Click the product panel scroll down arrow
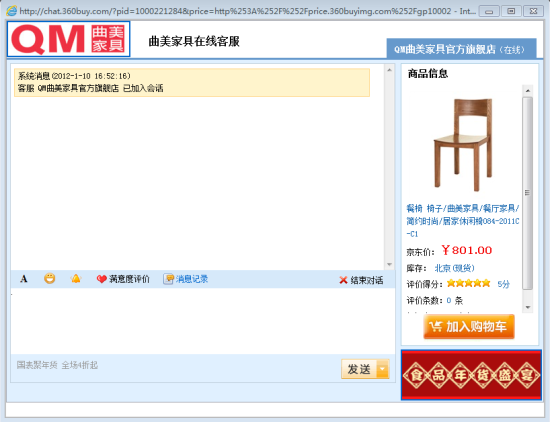Viewport: 550px width, 422px height. (x=528, y=308)
